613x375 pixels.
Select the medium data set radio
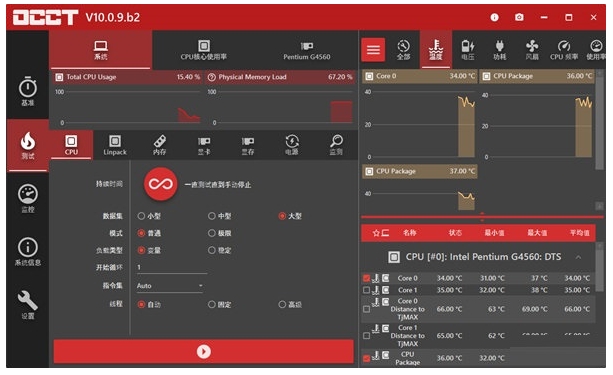[212, 216]
